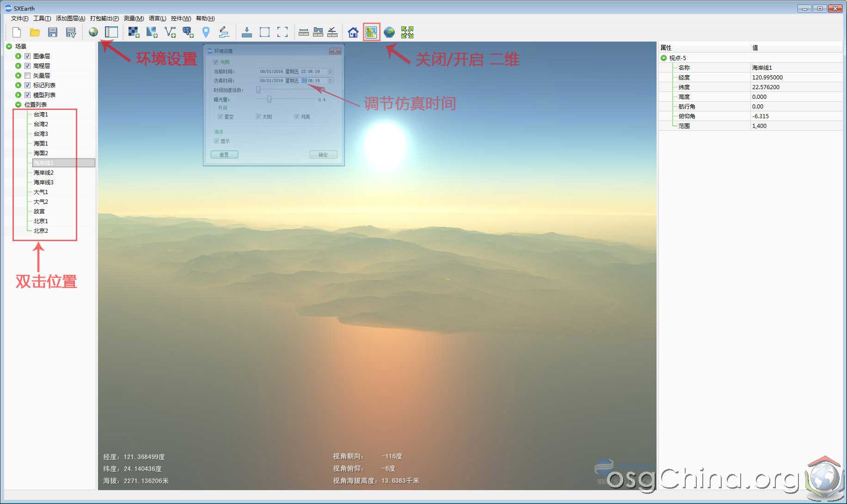Toggle full screen with green arrows icon
This screenshot has width=847, height=504.
[x=407, y=32]
